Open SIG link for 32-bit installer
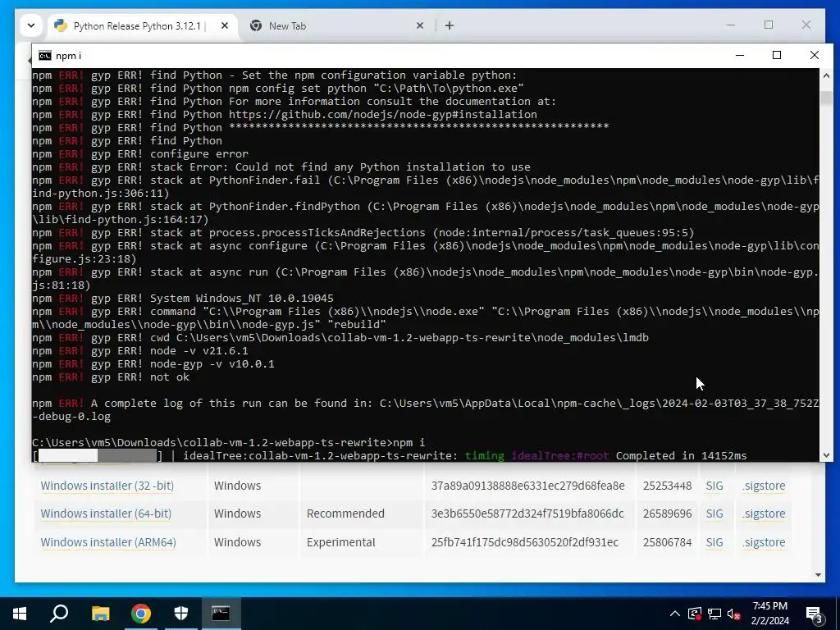The image size is (840, 630). 714,486
